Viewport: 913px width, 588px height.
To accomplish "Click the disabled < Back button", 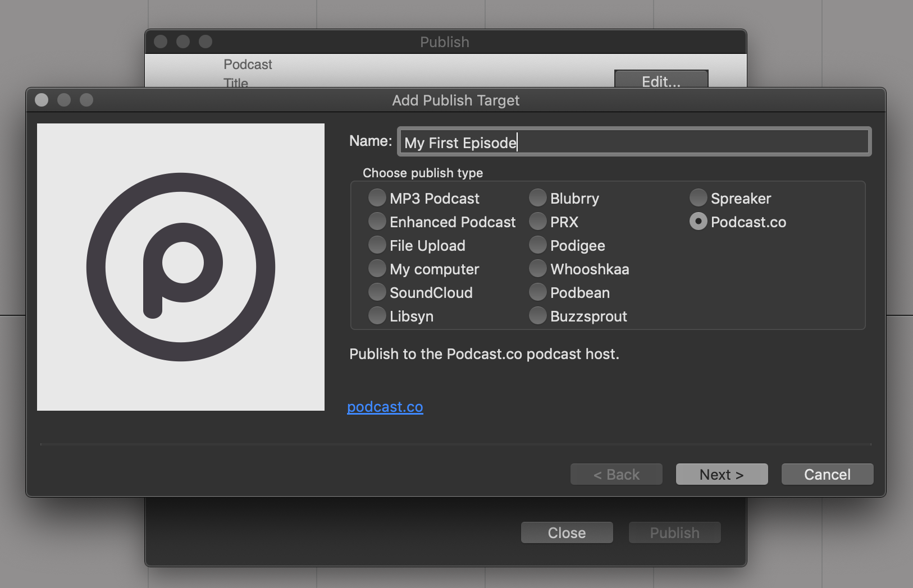I will (x=616, y=474).
